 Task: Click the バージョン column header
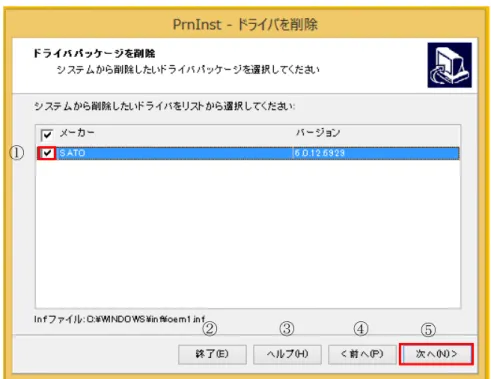coord(318,133)
